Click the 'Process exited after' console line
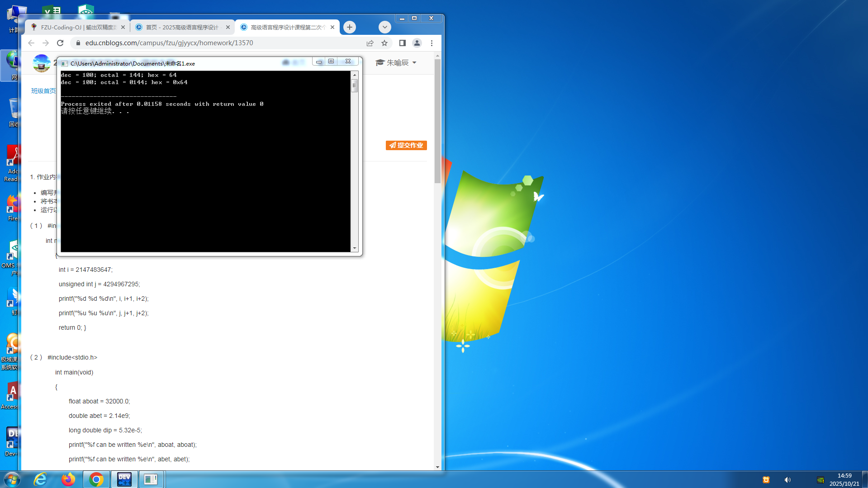 point(162,104)
